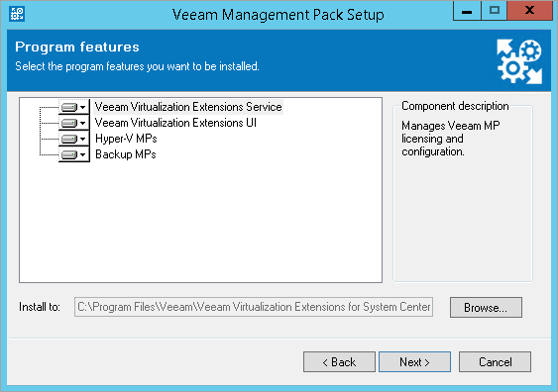Minimize the Veeam Management Pack Setup window

click(x=467, y=11)
